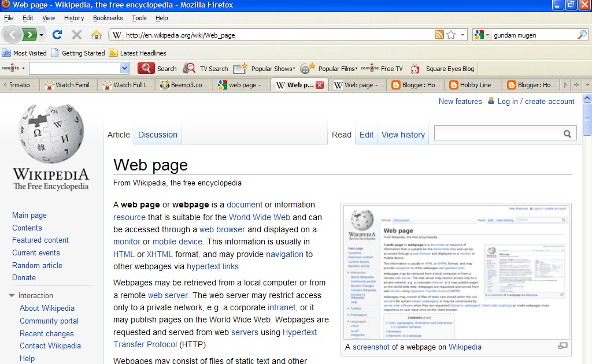
Task: Click the red Search button on toolbar
Action: pyautogui.click(x=157, y=68)
